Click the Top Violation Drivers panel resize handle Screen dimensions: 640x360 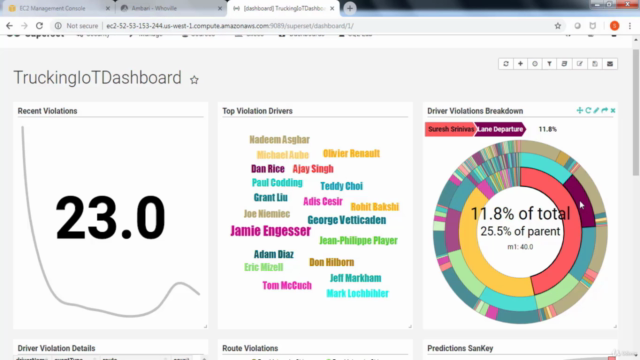point(410,326)
